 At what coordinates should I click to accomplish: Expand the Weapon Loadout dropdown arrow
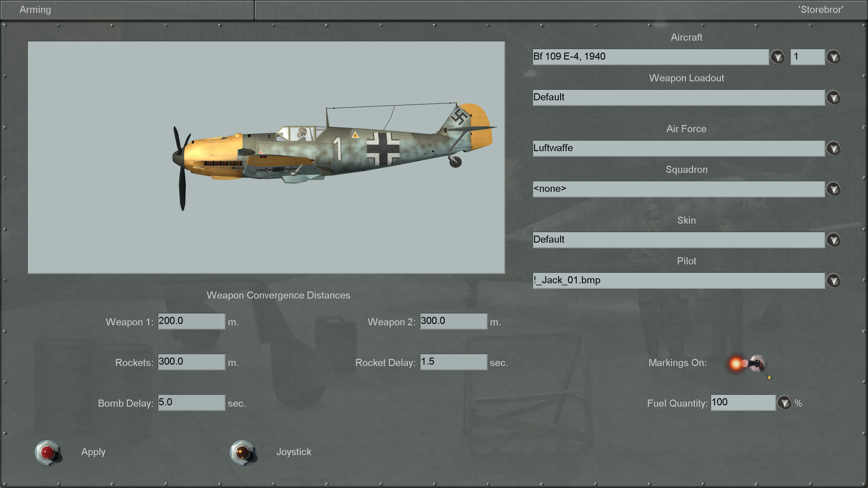(834, 98)
